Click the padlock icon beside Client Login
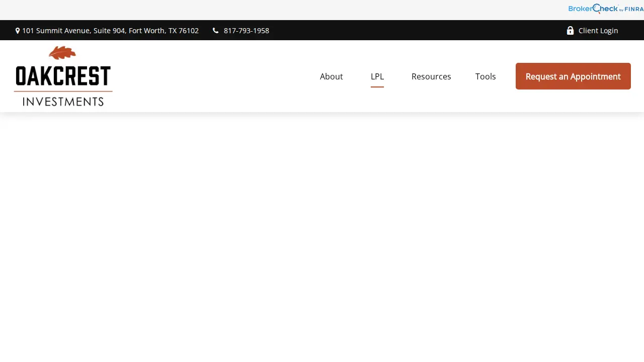The image size is (644, 362). pos(570,31)
